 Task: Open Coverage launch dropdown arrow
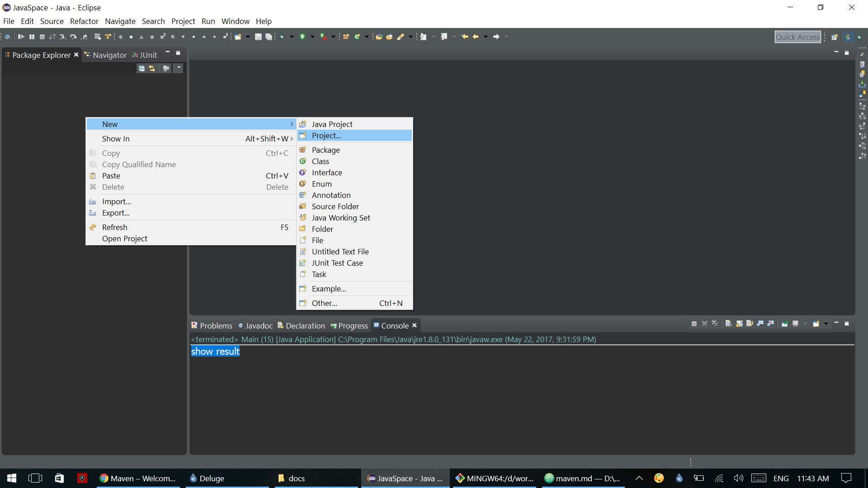coord(333,37)
